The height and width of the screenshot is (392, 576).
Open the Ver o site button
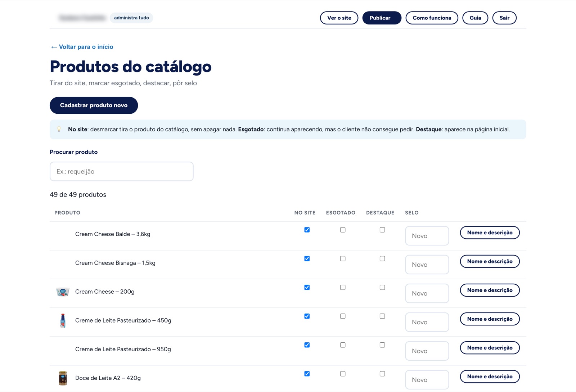click(x=339, y=18)
